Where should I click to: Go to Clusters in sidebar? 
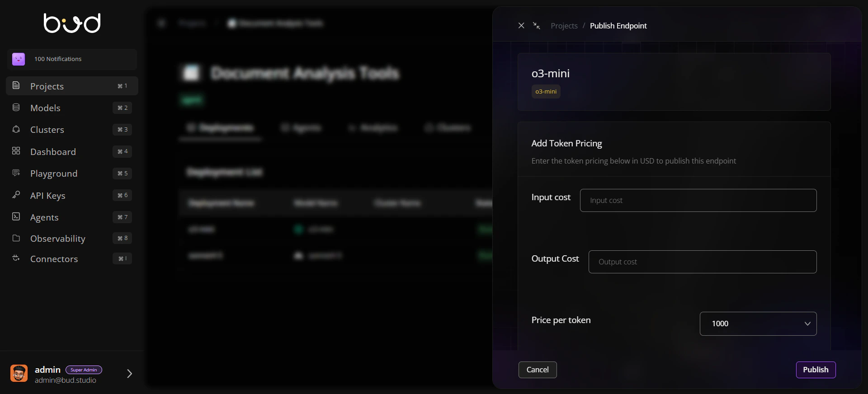coord(72,130)
